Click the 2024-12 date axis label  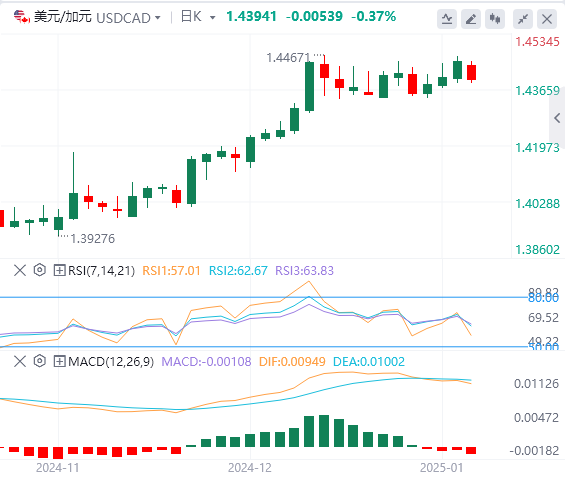(250, 468)
